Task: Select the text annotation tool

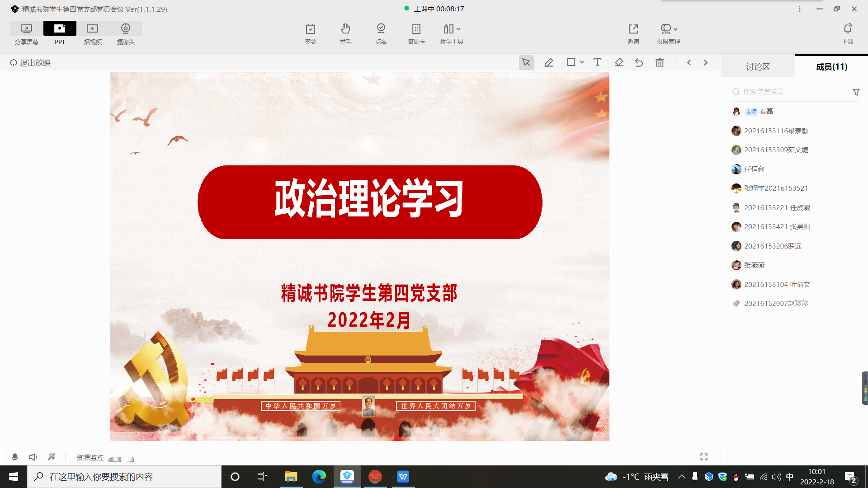Action: pyautogui.click(x=597, y=63)
